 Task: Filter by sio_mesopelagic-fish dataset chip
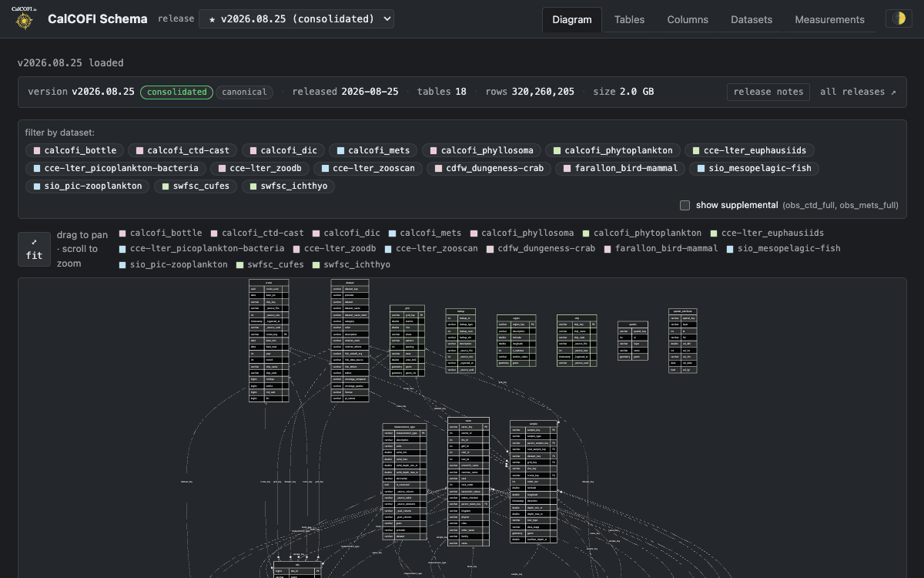[753, 168]
